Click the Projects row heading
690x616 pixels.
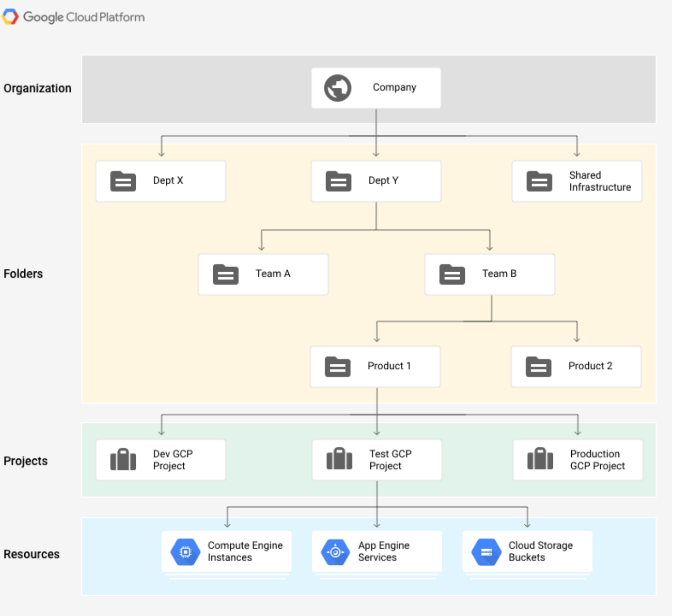(26, 461)
